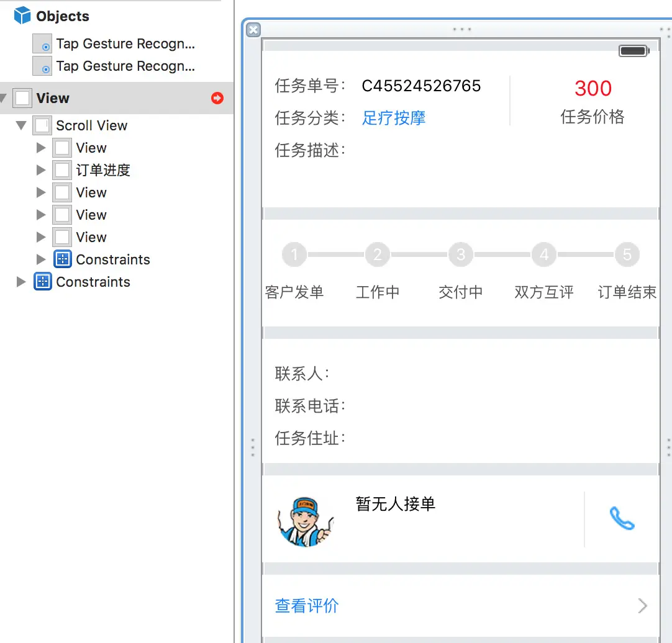Screen dimensions: 672x643
Task: Select the 订单进度 row in outline
Action: (x=117, y=170)
